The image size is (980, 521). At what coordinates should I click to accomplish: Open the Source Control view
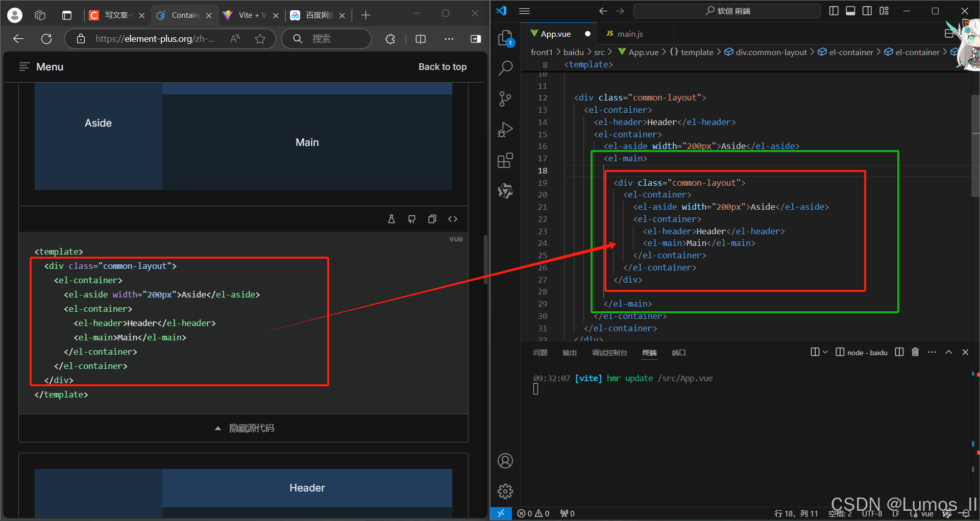[x=505, y=98]
